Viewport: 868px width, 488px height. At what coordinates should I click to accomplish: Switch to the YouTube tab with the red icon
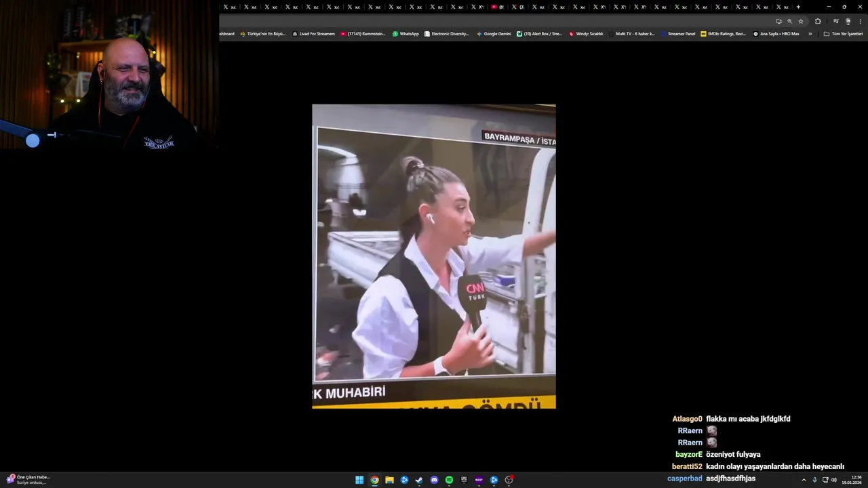pyautogui.click(x=497, y=7)
